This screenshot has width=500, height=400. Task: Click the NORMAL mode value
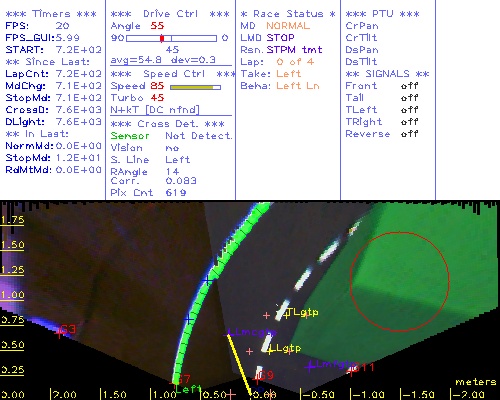[288, 26]
